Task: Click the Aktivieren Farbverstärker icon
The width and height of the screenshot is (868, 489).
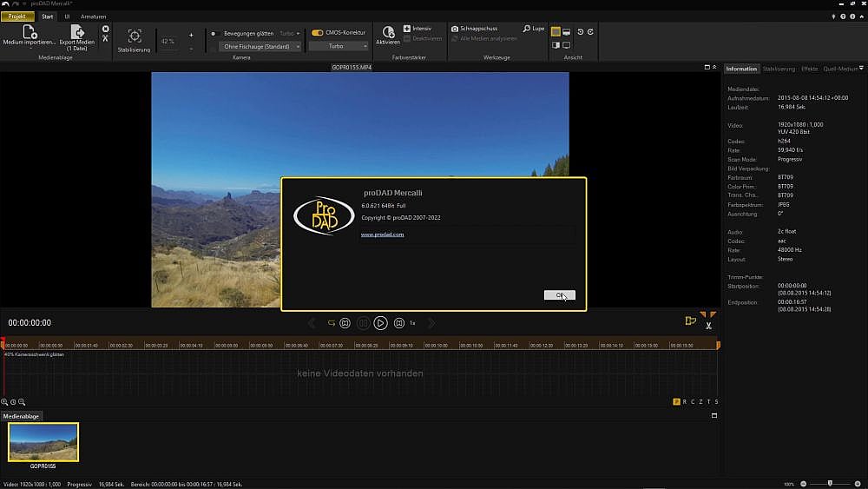Action: click(x=388, y=32)
